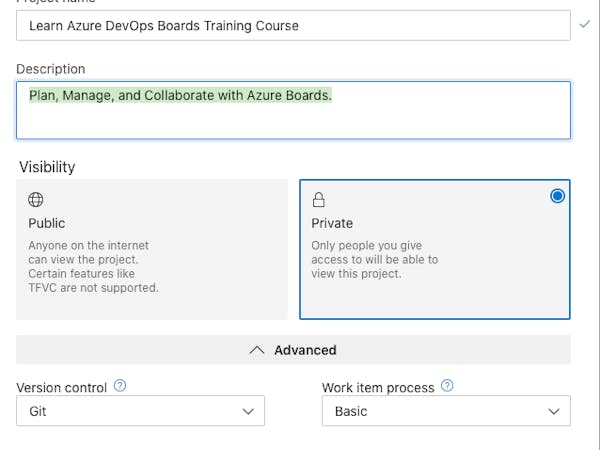The height and width of the screenshot is (450, 600).
Task: Click the green checkmark beside project name
Action: (584, 24)
